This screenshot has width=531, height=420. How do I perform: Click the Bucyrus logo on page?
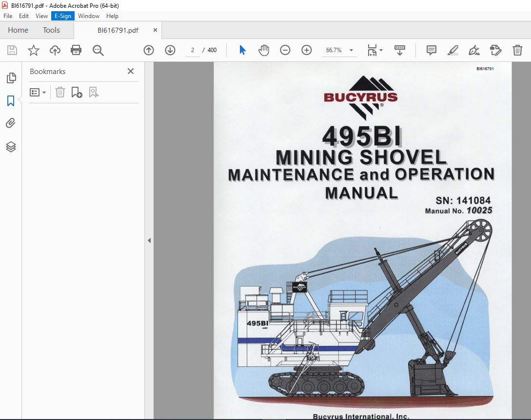tap(361, 97)
